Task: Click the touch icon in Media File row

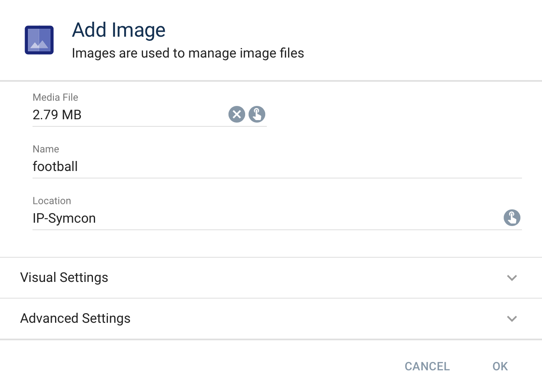Action: [257, 114]
